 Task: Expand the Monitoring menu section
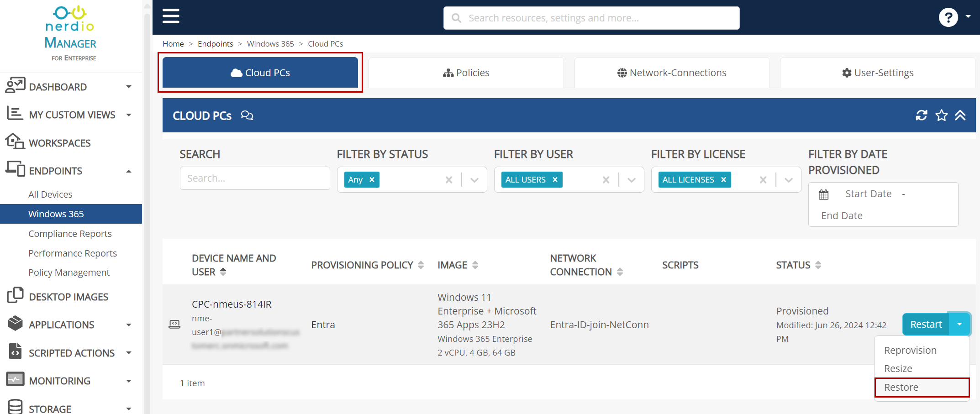[129, 381]
